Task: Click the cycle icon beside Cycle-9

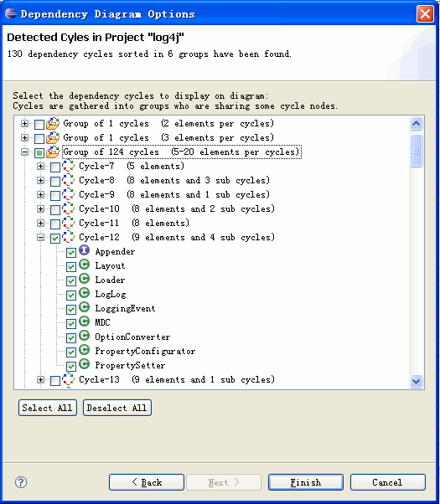Action: pos(68,194)
